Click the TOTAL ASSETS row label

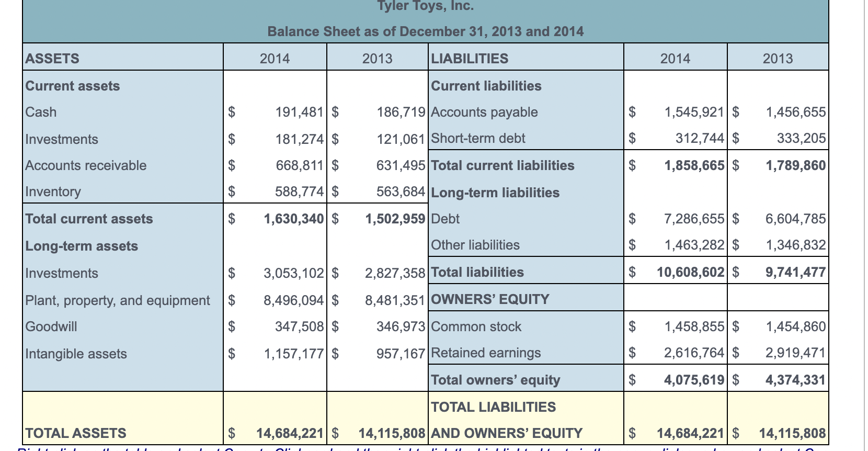click(76, 434)
